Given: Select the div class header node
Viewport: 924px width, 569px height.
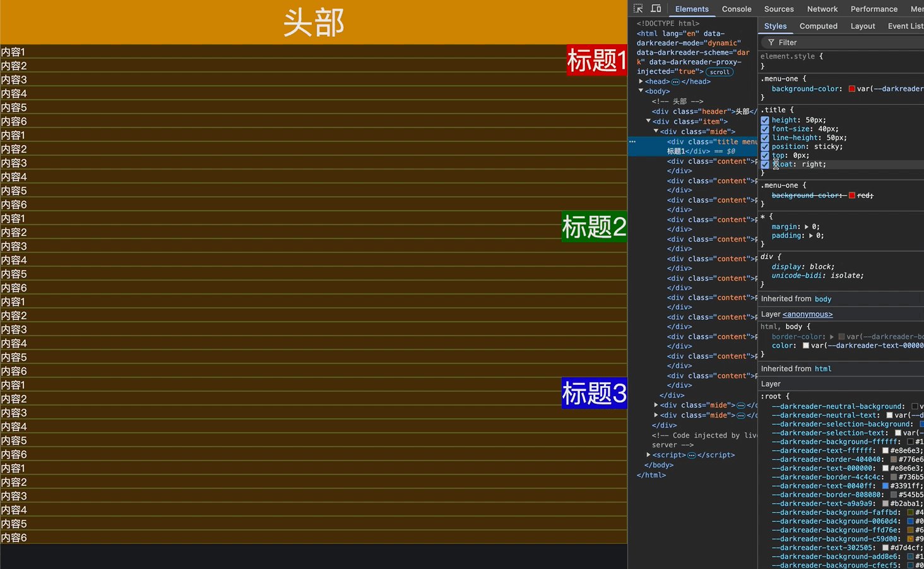Looking at the screenshot, I should click(x=704, y=112).
